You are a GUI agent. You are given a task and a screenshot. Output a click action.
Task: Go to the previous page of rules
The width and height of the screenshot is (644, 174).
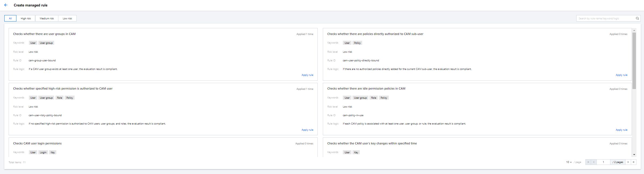(593, 162)
